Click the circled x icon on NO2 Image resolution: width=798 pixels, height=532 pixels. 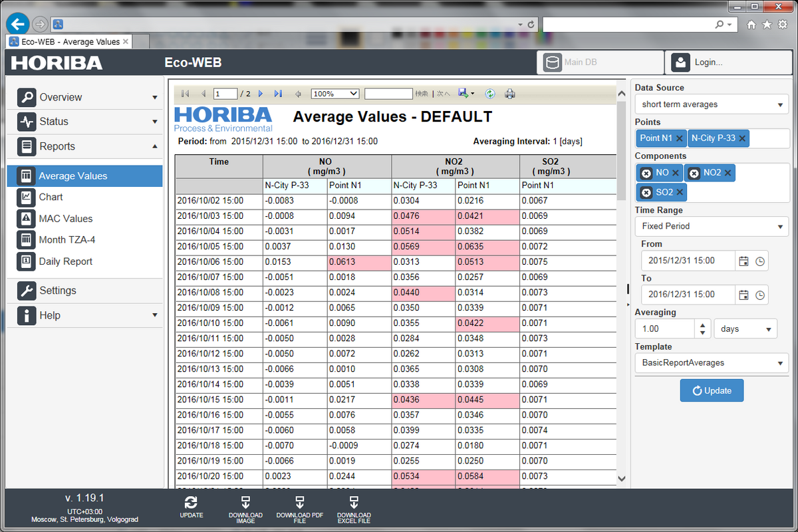694,173
